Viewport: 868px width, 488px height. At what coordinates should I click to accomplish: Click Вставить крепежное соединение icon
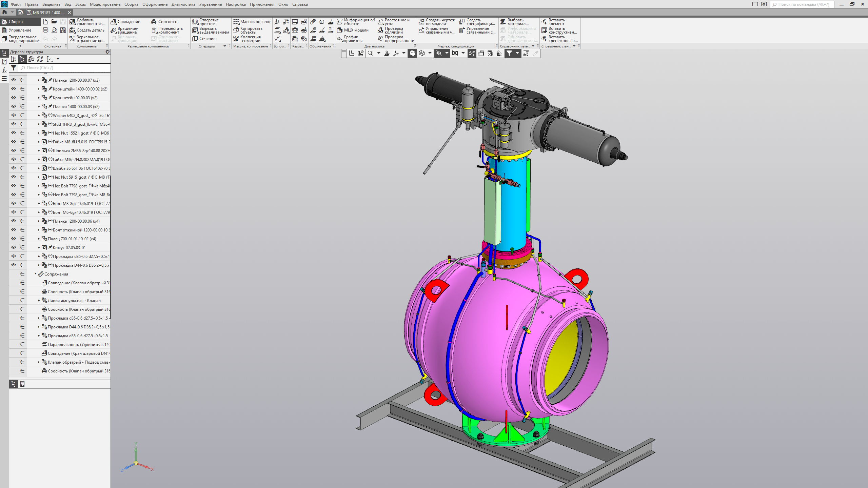(544, 39)
